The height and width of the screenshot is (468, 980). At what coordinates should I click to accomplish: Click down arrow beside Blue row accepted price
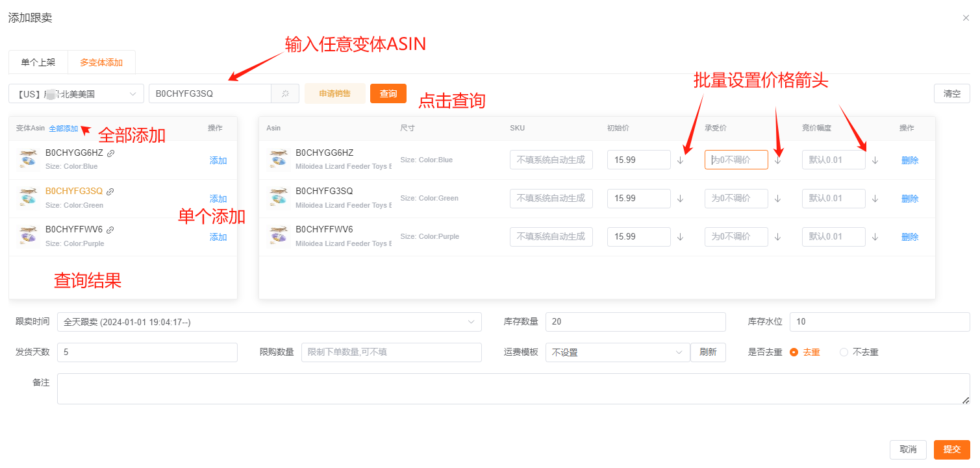click(777, 160)
